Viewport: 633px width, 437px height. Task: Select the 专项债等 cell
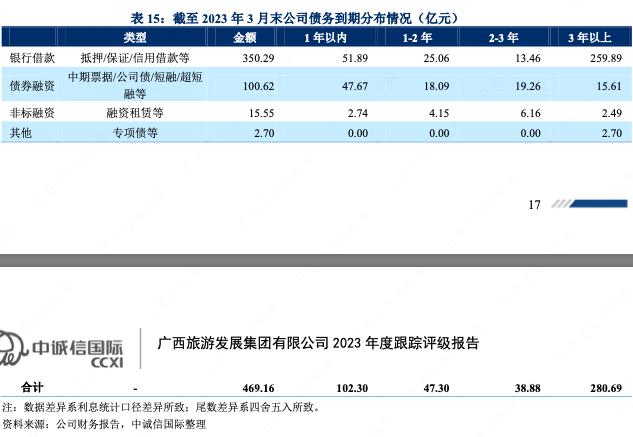(135, 133)
